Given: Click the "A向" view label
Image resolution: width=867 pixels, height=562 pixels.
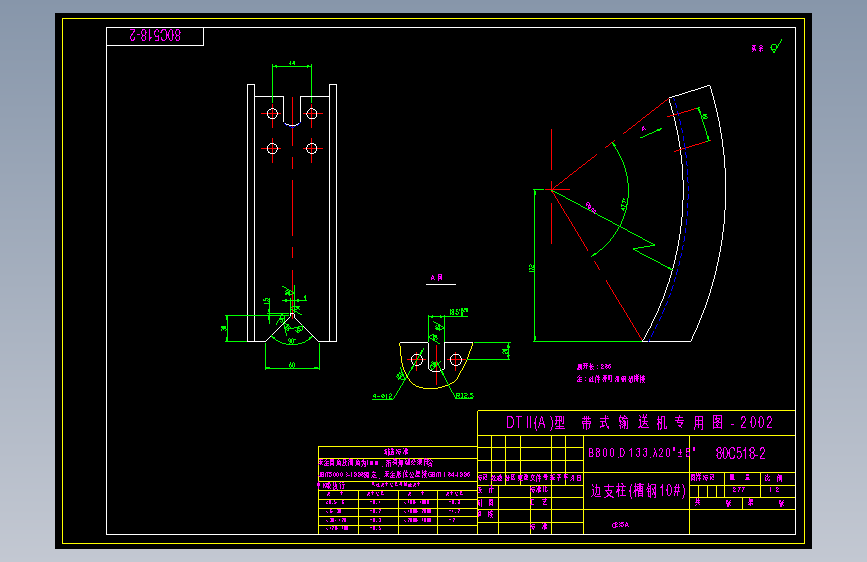Looking at the screenshot, I should pyautogui.click(x=437, y=278).
